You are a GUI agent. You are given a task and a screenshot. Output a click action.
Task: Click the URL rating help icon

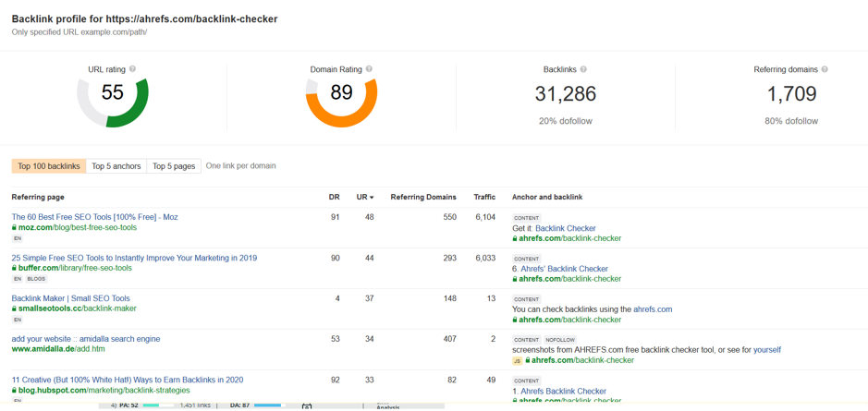(x=132, y=69)
